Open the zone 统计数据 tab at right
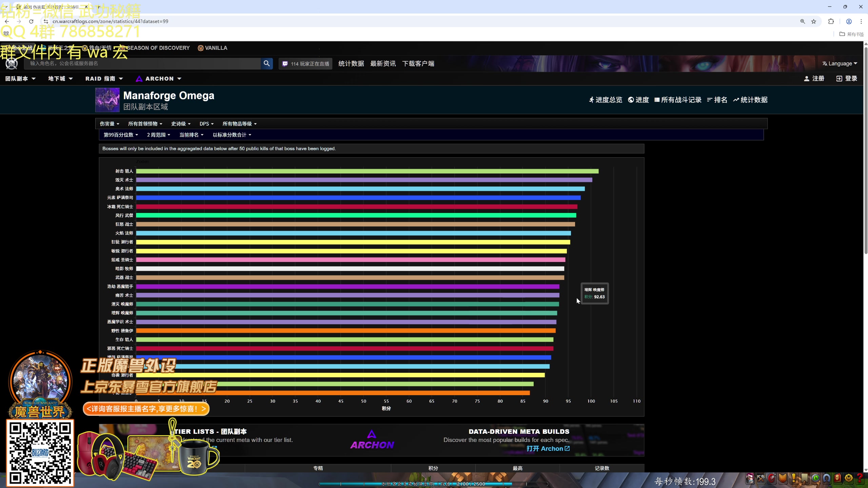Image resolution: width=868 pixels, height=488 pixels. (750, 100)
